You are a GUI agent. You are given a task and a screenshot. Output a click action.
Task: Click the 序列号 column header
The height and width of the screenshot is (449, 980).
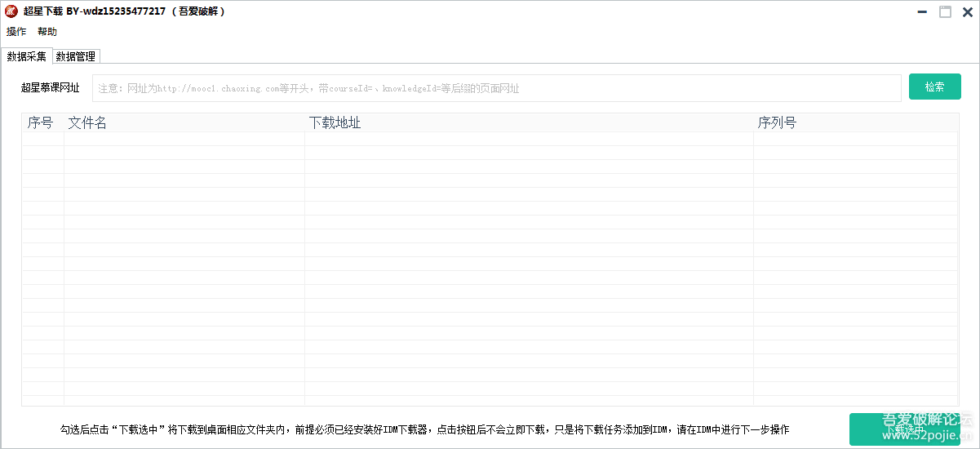coord(855,122)
